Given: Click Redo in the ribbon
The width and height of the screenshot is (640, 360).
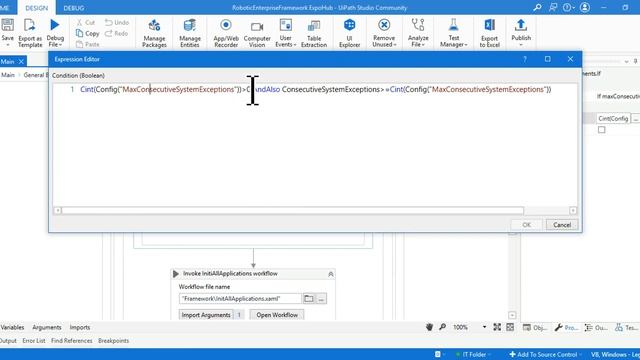Looking at the screenshot, I should click(116, 33).
